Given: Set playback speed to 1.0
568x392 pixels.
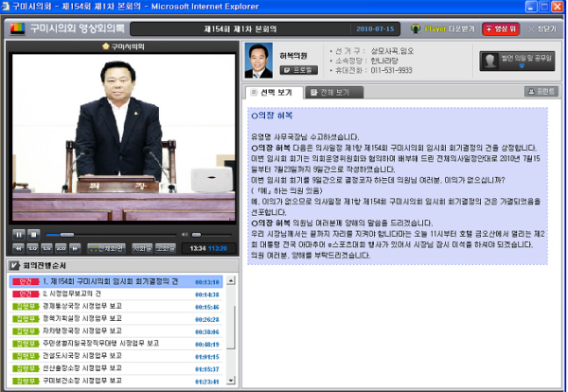Looking at the screenshot, I should (33, 248).
